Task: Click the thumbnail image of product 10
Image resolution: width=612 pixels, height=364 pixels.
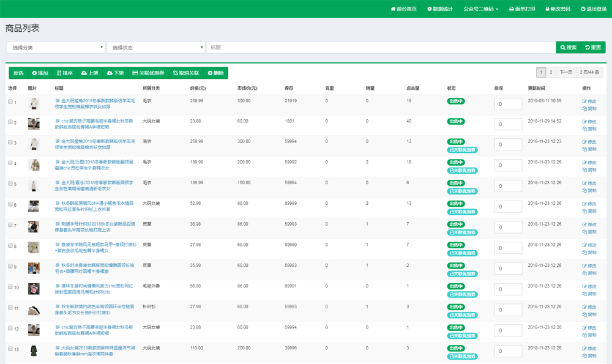Action: (34, 289)
